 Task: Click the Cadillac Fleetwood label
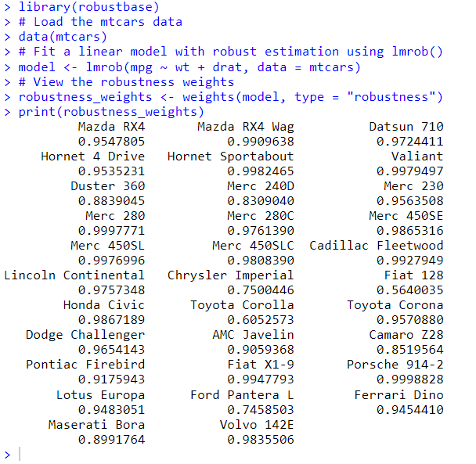(376, 245)
